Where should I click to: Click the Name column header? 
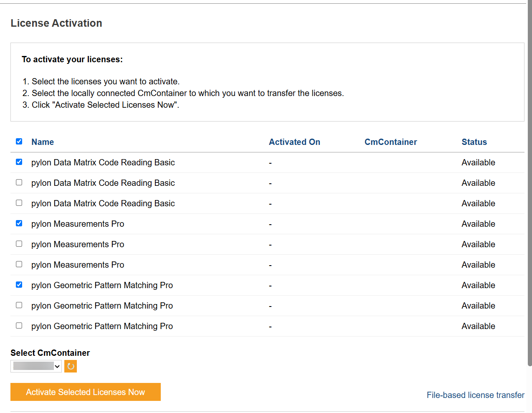click(x=43, y=142)
